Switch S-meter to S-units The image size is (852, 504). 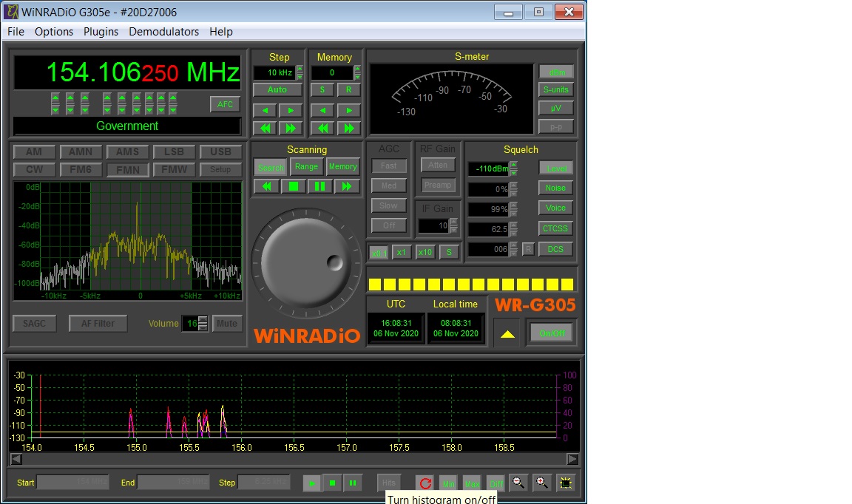click(x=555, y=90)
